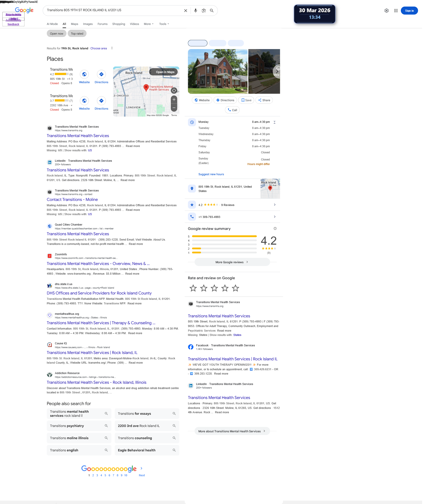Rate one star on Google
This screenshot has height=504, width=425.
(193, 288)
